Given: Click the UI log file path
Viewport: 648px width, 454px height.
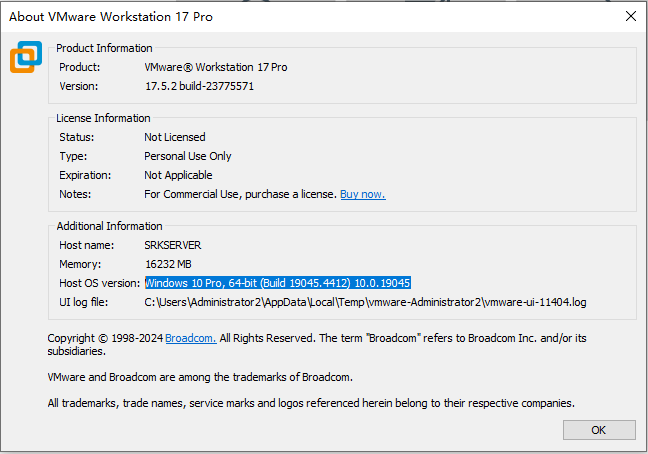Looking at the screenshot, I should (x=365, y=302).
